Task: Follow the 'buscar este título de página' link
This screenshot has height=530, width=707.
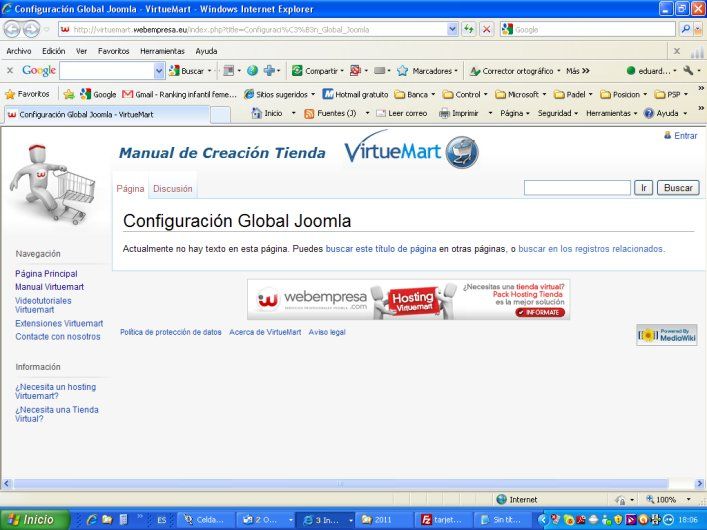Action: click(x=381, y=249)
